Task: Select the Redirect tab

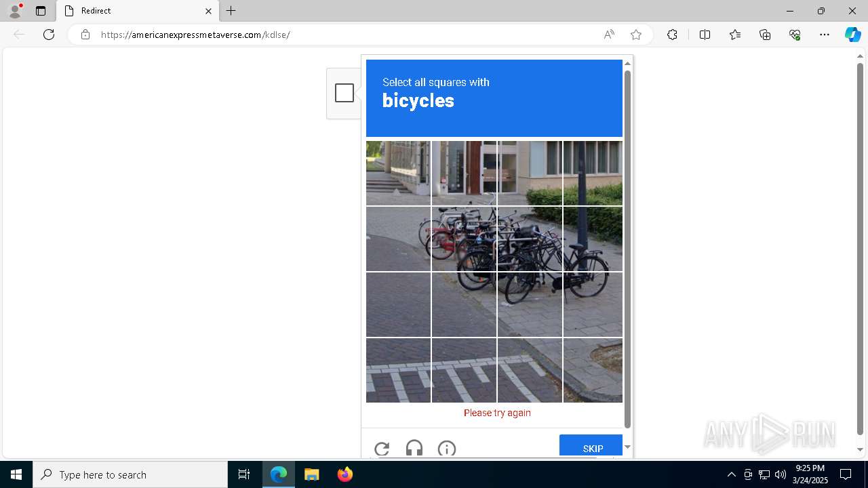Action: tap(138, 11)
